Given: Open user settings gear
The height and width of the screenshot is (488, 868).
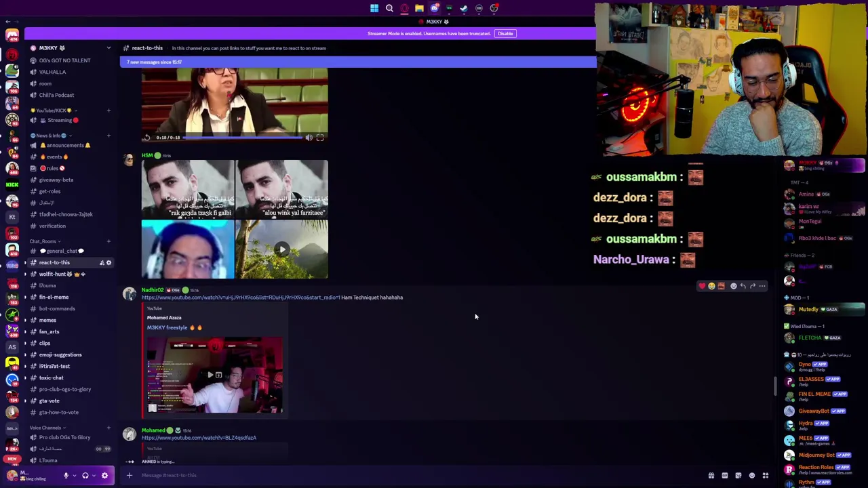Looking at the screenshot, I should pyautogui.click(x=104, y=475).
